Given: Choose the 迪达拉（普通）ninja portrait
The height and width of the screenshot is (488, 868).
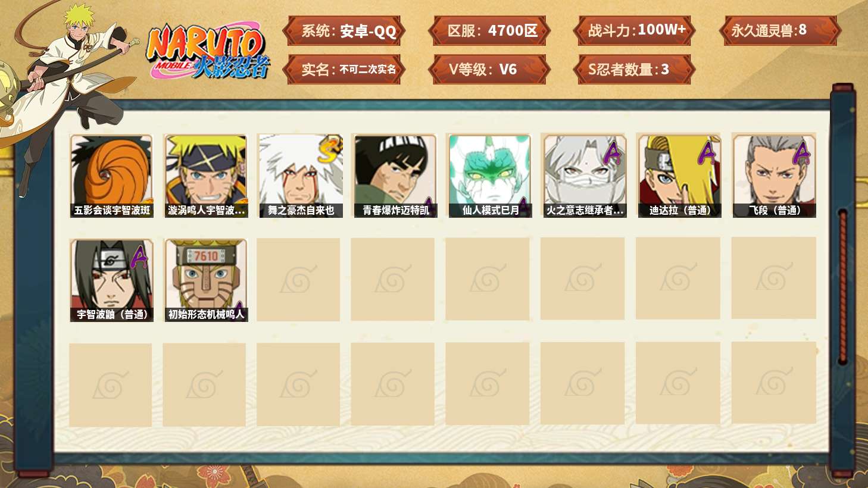Looking at the screenshot, I should pos(679,176).
